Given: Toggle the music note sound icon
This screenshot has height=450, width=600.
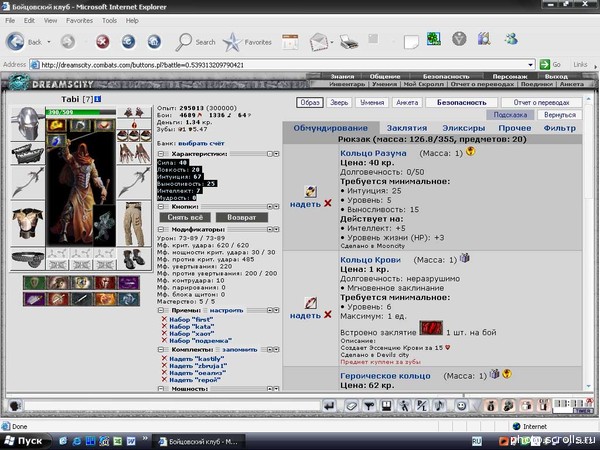Looking at the screenshot, I should coord(440,406).
